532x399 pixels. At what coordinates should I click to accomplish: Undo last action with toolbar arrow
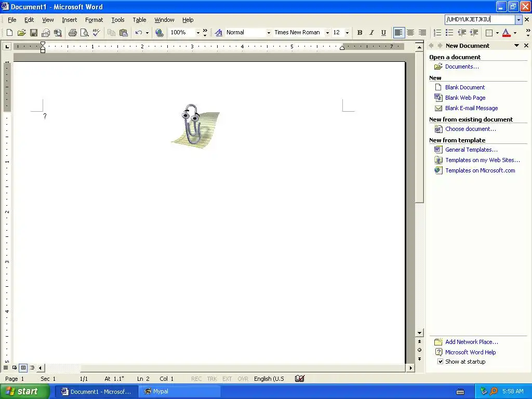tap(138, 33)
